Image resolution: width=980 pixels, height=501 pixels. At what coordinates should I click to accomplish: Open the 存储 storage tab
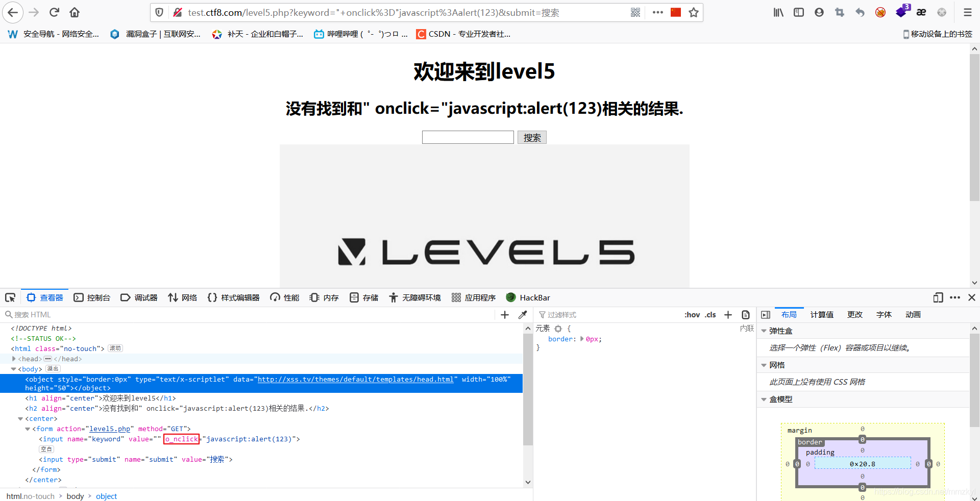[364, 297]
